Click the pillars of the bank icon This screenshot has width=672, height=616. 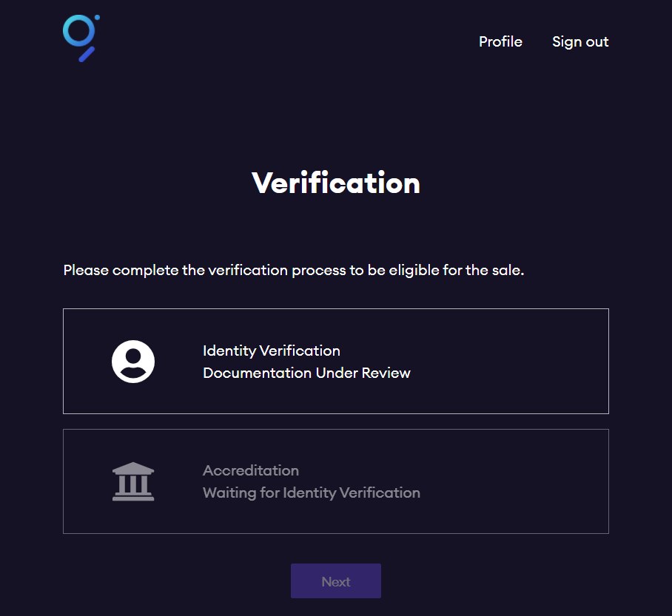(x=133, y=484)
